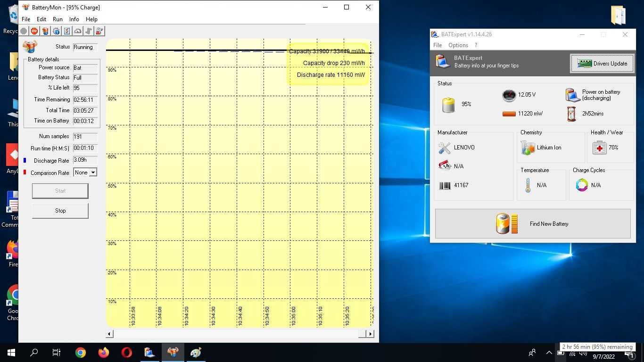Open BatteryMon Help menu
The width and height of the screenshot is (644, 362).
pos(91,19)
